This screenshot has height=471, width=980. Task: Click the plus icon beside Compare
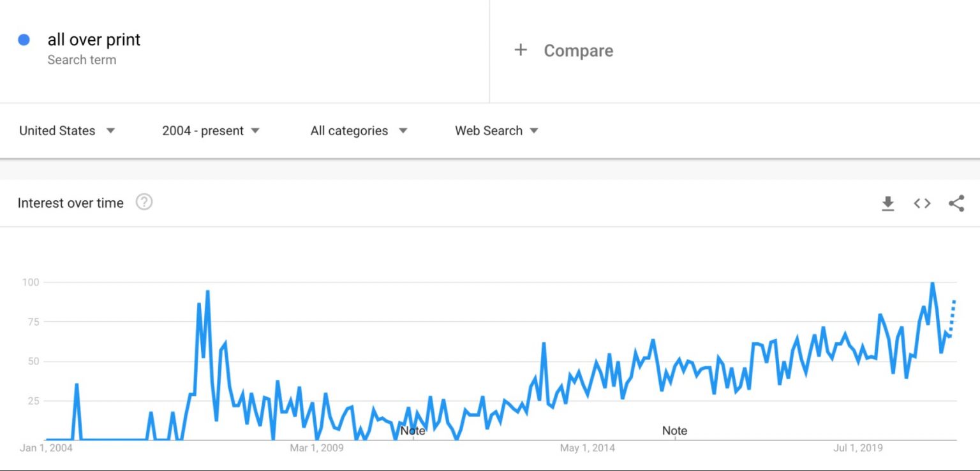[521, 50]
